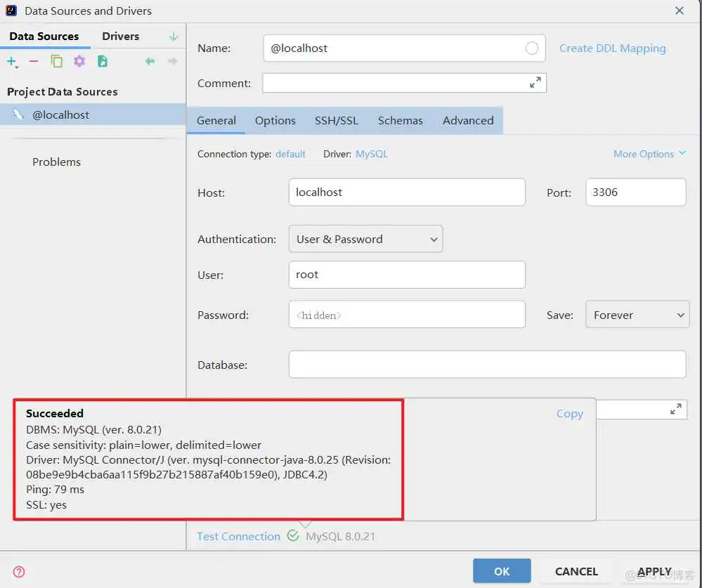
Task: Switch to the Drivers tab
Action: click(x=119, y=36)
